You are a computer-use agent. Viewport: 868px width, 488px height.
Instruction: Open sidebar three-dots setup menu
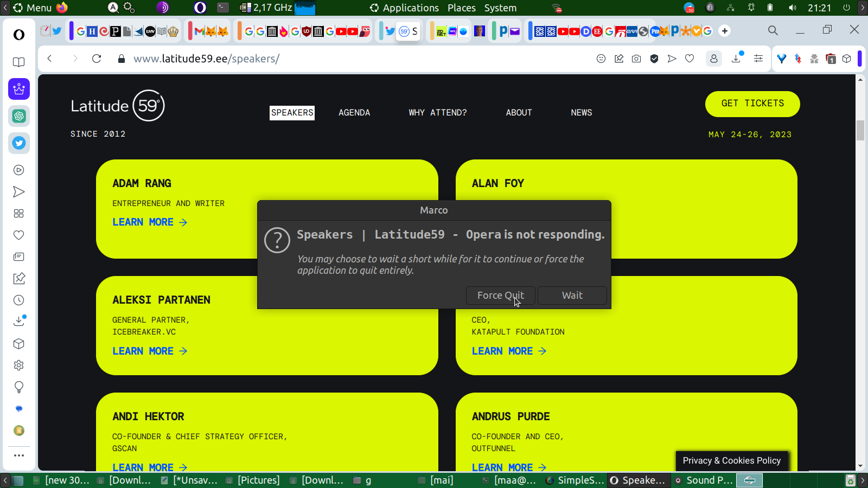tap(19, 455)
